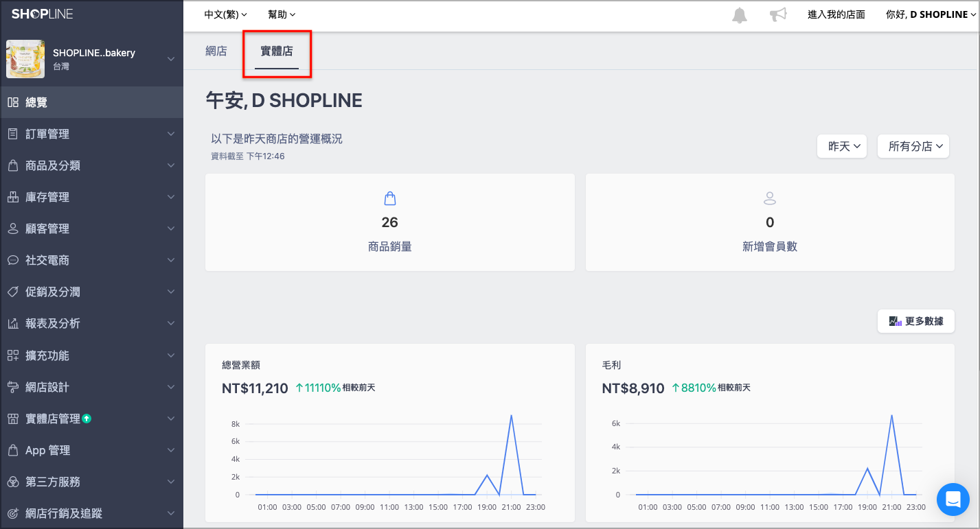The image size is (980, 529).
Task: Click the 進入我的店面 link
Action: [836, 14]
